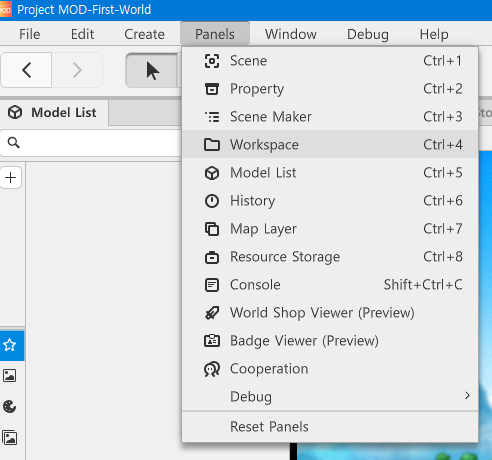Click the Resource Storage briefcase icon
This screenshot has height=460, width=492.
click(212, 257)
